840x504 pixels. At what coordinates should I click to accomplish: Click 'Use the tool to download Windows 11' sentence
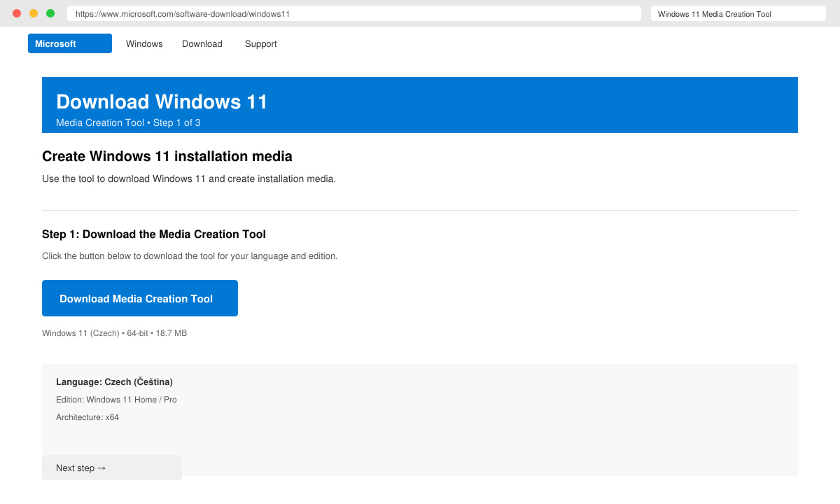point(189,178)
